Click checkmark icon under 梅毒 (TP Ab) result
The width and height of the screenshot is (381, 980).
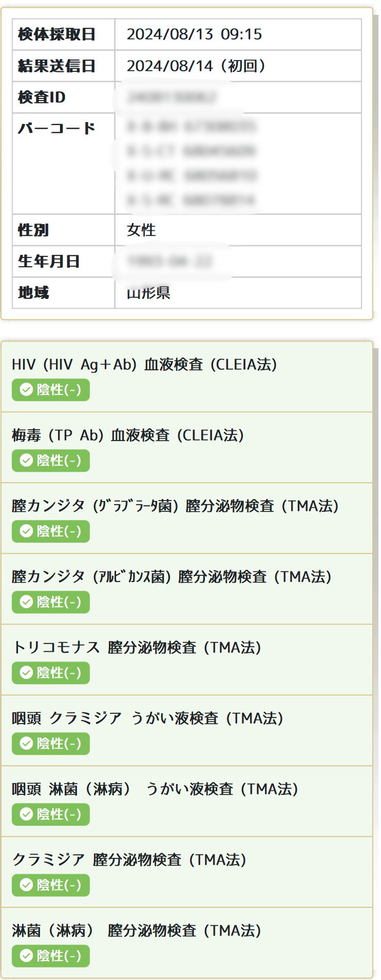point(26,461)
